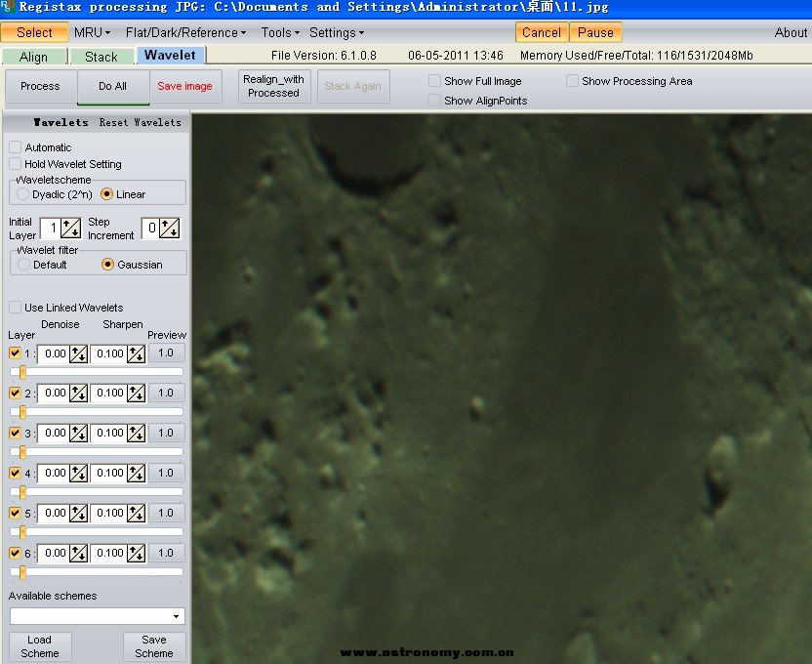Toggle Show Full Image checkbox
The height and width of the screenshot is (664, 812).
point(435,81)
